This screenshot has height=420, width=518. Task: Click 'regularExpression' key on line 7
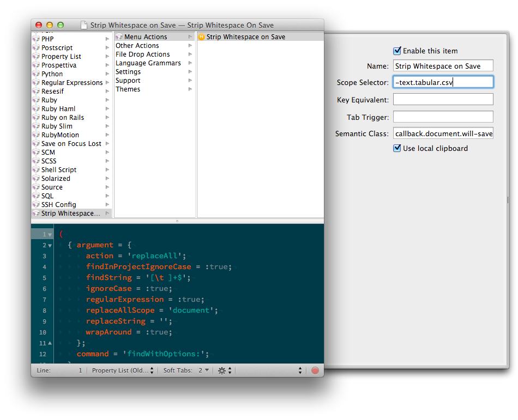[x=125, y=300]
